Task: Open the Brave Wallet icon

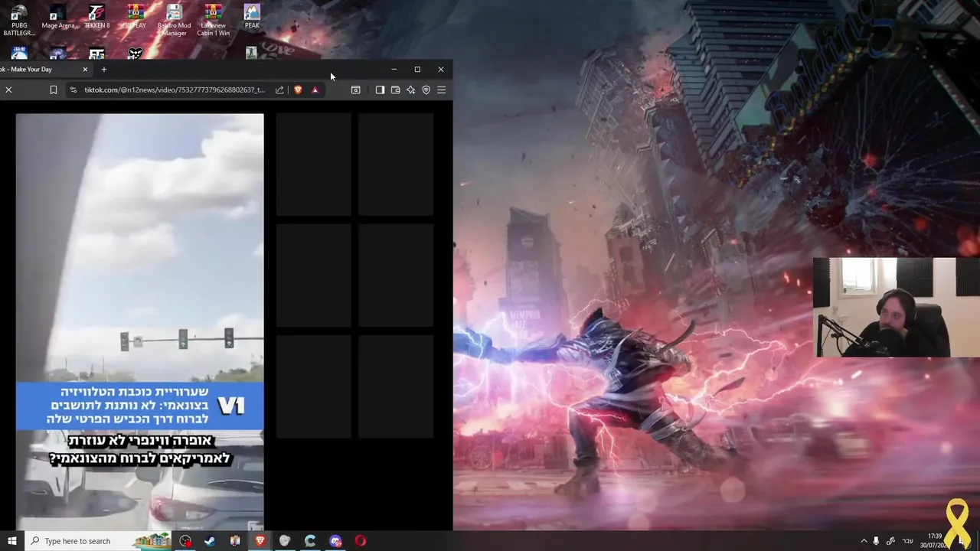Action: [x=395, y=90]
